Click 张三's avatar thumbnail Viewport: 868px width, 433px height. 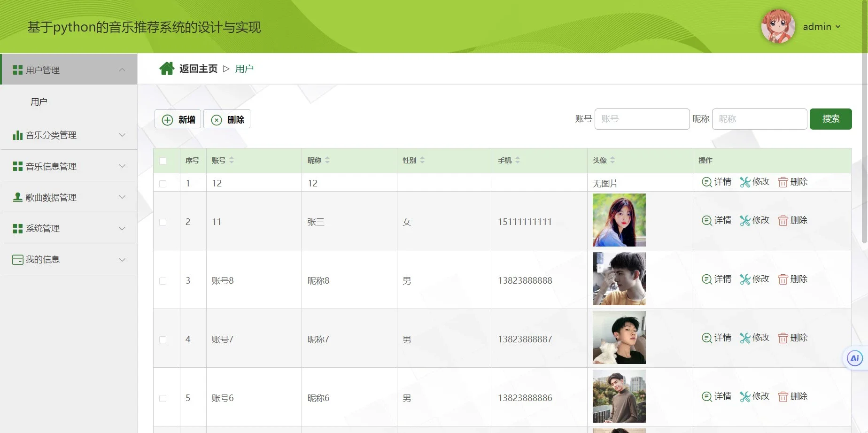619,220
